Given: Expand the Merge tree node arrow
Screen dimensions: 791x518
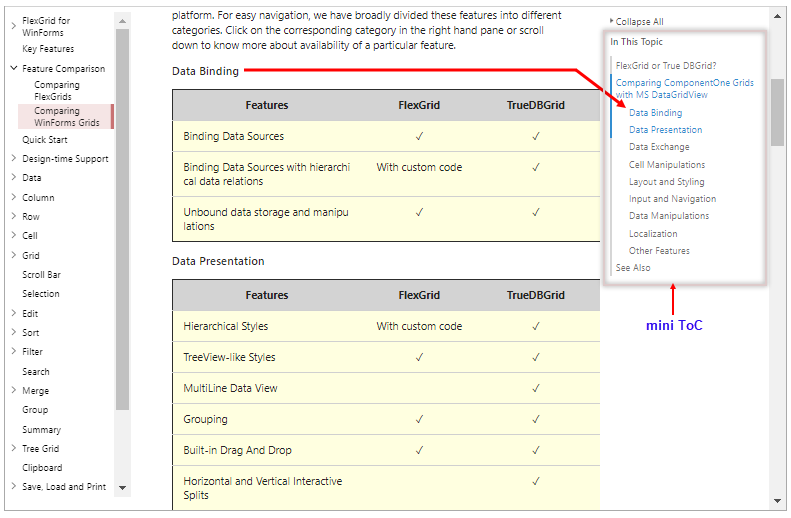Looking at the screenshot, I should 14,390.
